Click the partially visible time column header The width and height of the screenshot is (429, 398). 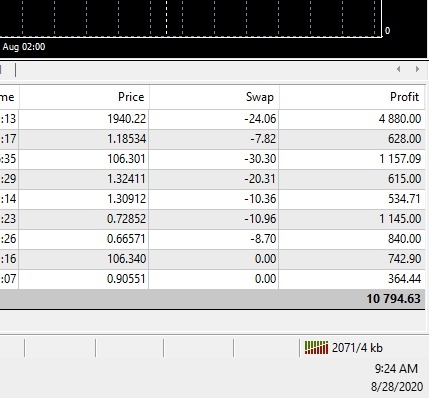(x=9, y=97)
